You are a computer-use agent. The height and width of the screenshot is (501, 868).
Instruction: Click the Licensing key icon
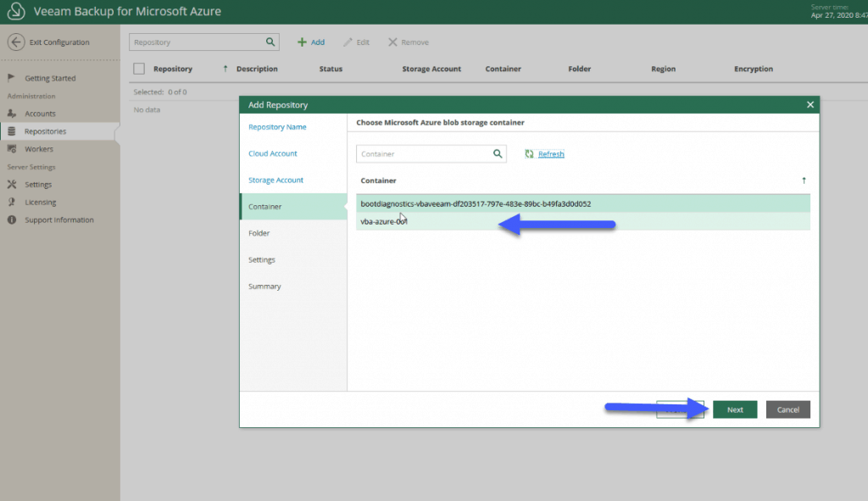point(12,202)
